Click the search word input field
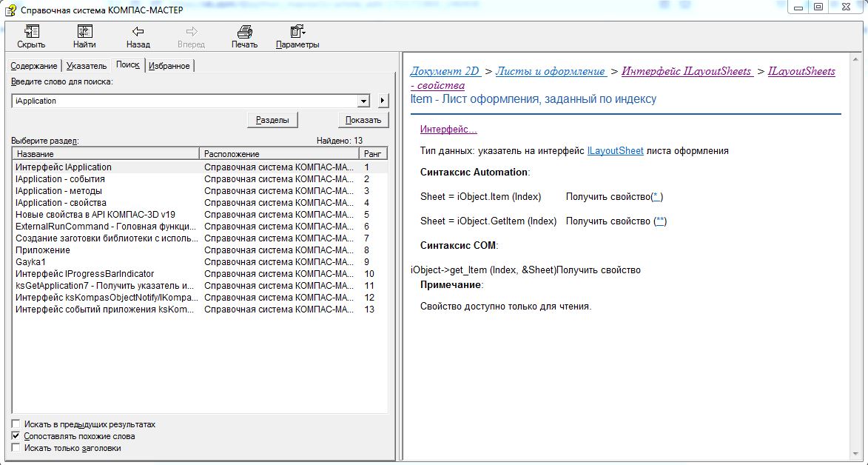The image size is (868, 465). [184, 101]
